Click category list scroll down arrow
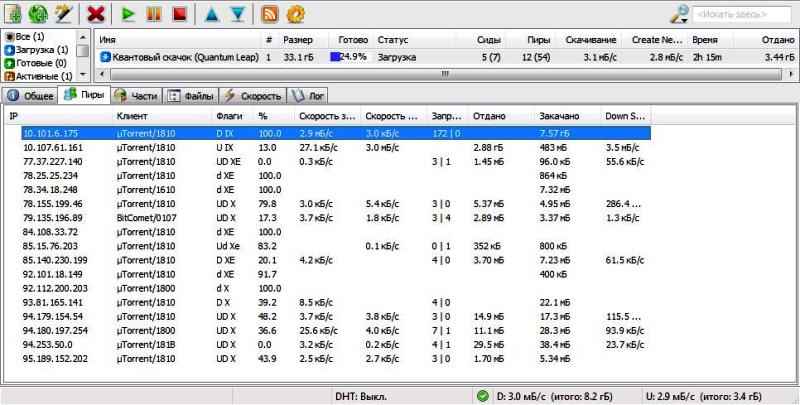The width and height of the screenshot is (800, 405). (x=82, y=76)
